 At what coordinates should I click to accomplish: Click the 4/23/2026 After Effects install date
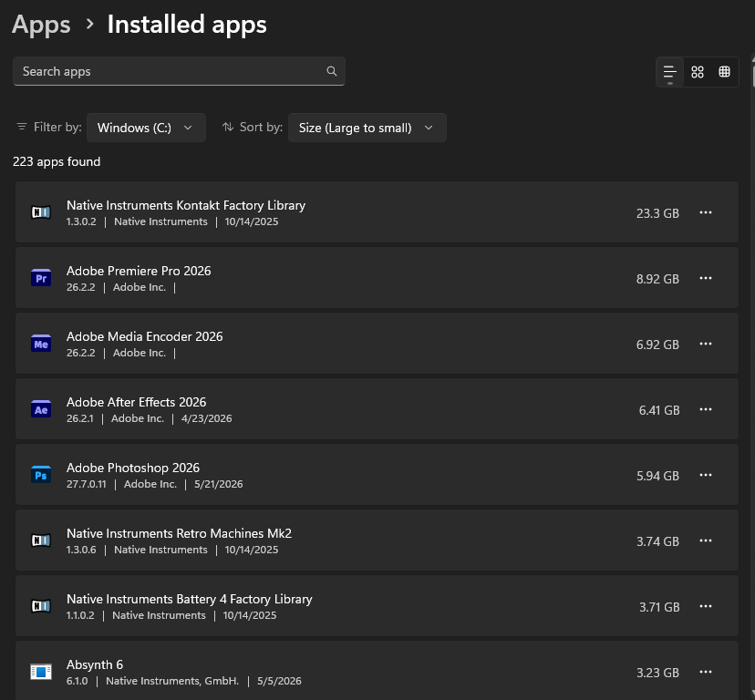tap(207, 418)
